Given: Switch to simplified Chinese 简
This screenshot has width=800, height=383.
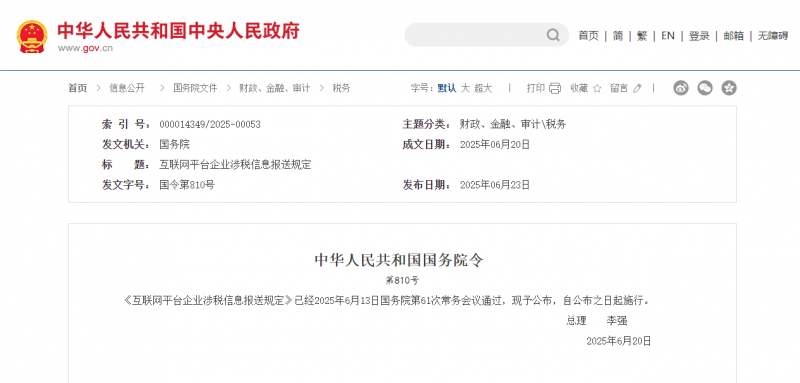Looking at the screenshot, I should click(x=618, y=36).
